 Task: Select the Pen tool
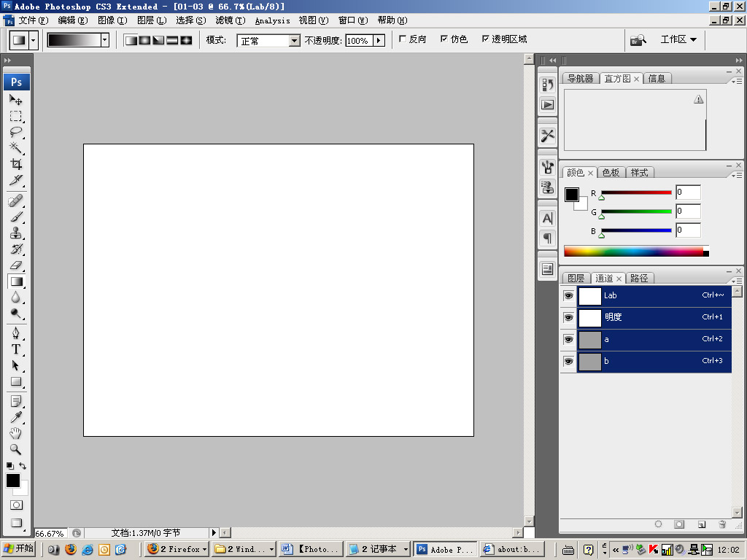click(16, 332)
